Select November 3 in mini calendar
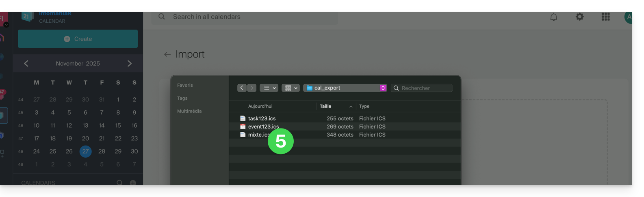The width and height of the screenshot is (644, 197). coord(37,112)
